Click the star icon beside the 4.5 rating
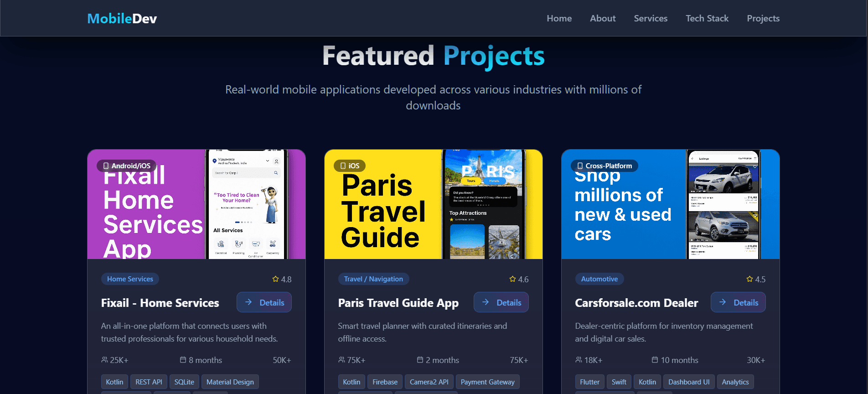868x394 pixels. 749,279
